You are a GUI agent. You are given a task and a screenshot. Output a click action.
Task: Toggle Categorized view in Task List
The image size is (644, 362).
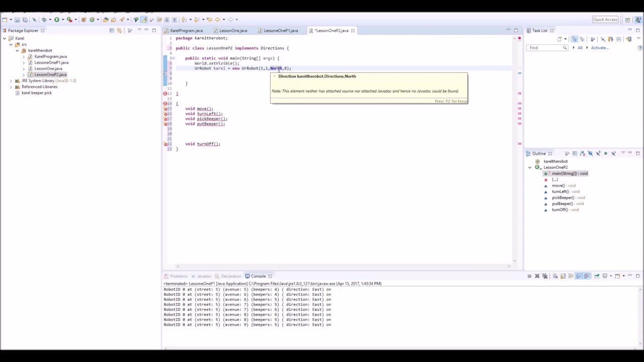[x=575, y=39]
